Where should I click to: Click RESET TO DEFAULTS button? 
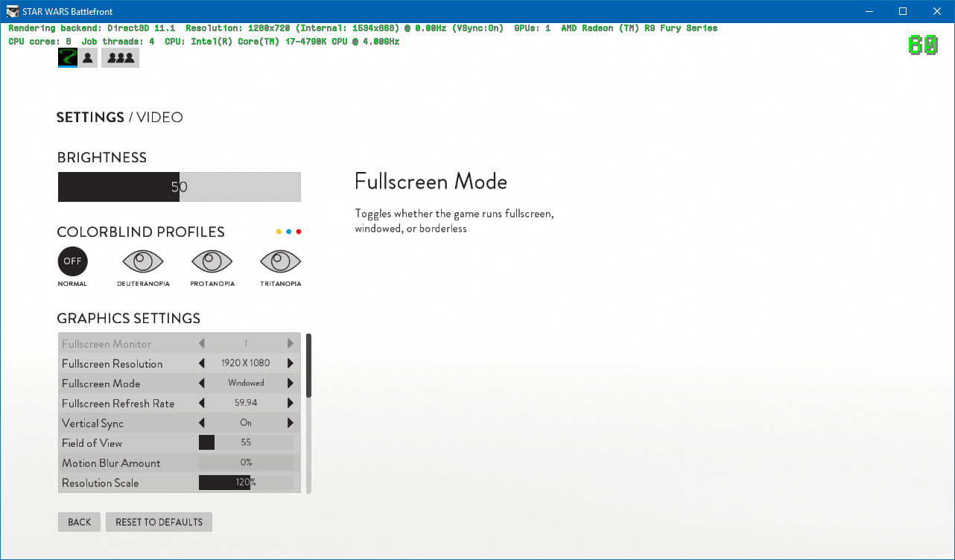click(159, 522)
